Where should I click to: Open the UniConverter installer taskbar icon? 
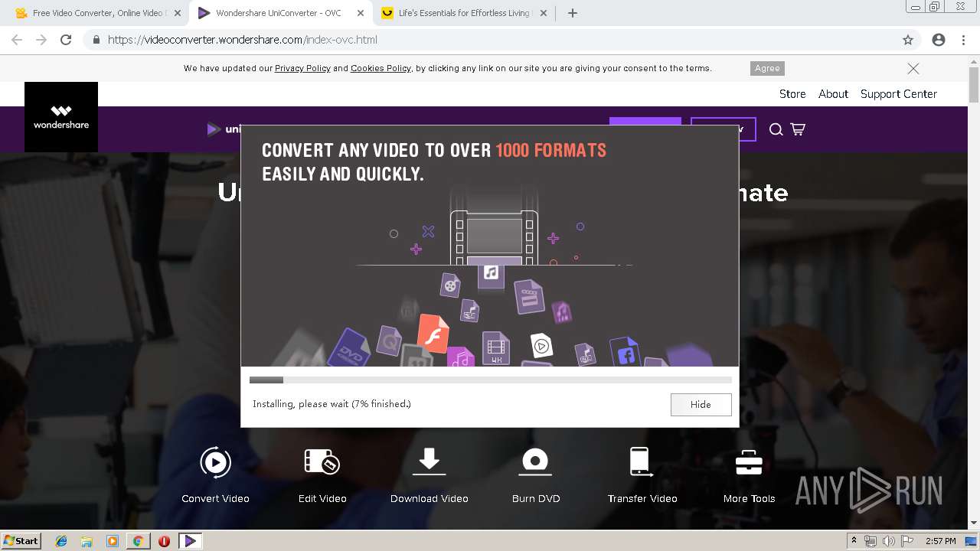coord(190,541)
